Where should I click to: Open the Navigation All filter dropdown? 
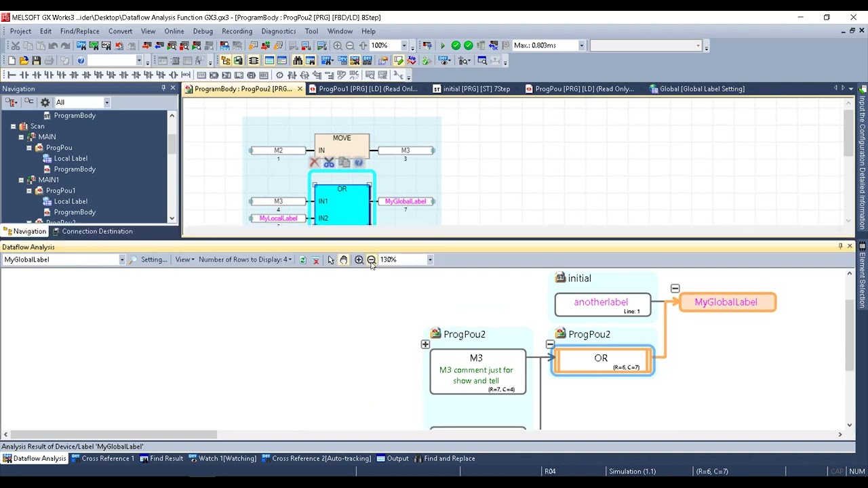coord(106,102)
